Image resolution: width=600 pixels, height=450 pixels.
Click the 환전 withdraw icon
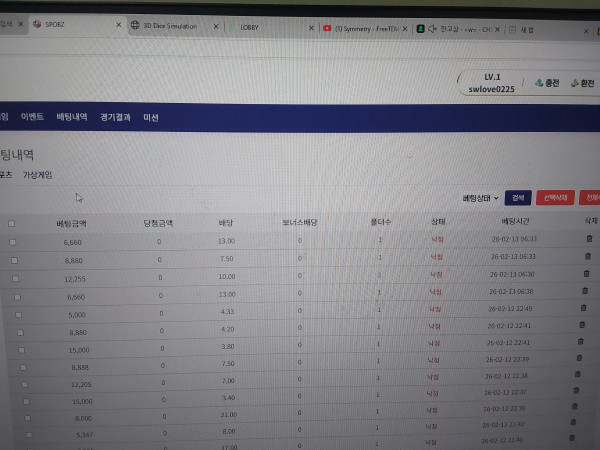point(573,83)
